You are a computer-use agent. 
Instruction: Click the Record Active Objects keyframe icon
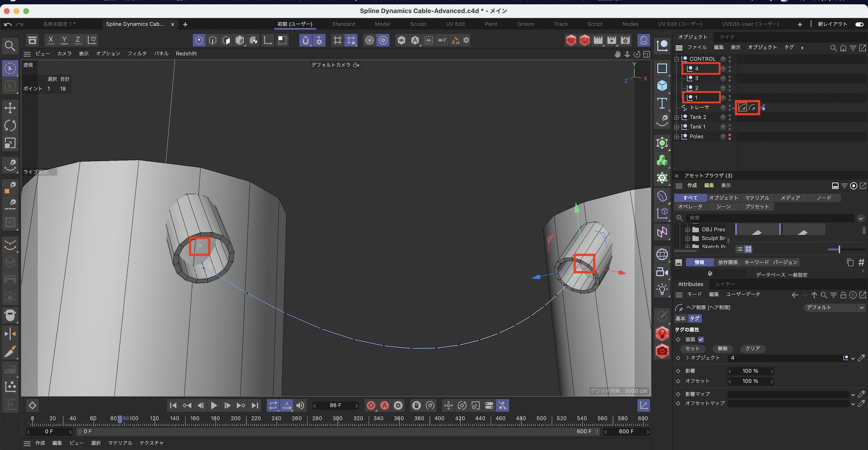pyautogui.click(x=371, y=405)
